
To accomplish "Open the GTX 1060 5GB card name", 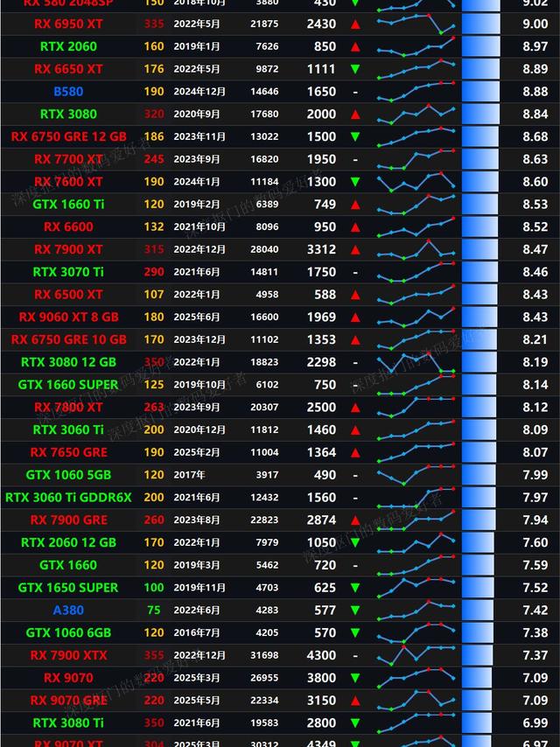I will tap(68, 475).
